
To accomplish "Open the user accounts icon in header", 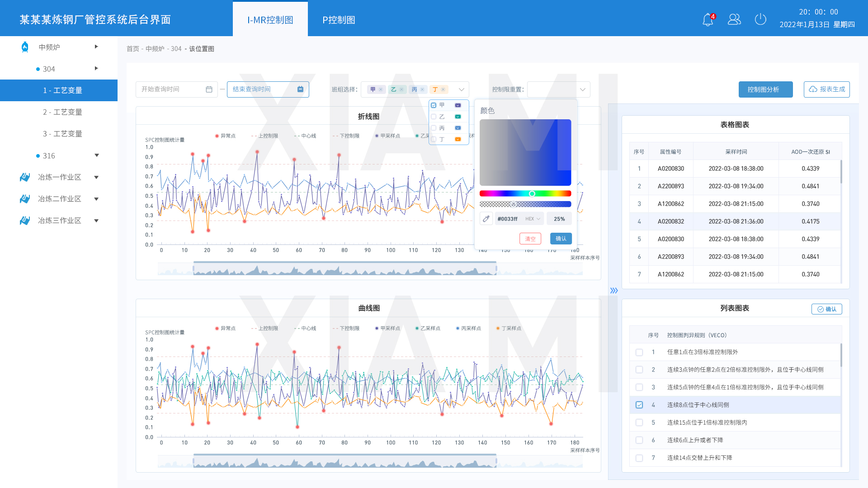I will [x=734, y=19].
